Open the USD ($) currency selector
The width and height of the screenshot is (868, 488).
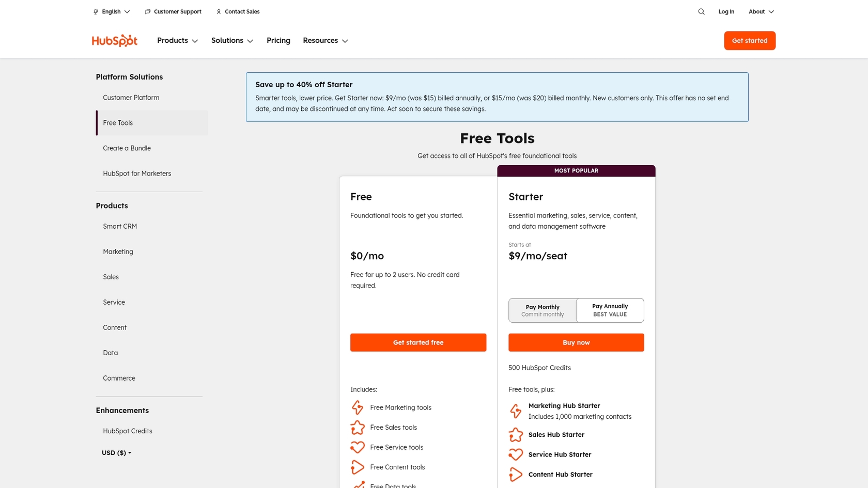[116, 453]
